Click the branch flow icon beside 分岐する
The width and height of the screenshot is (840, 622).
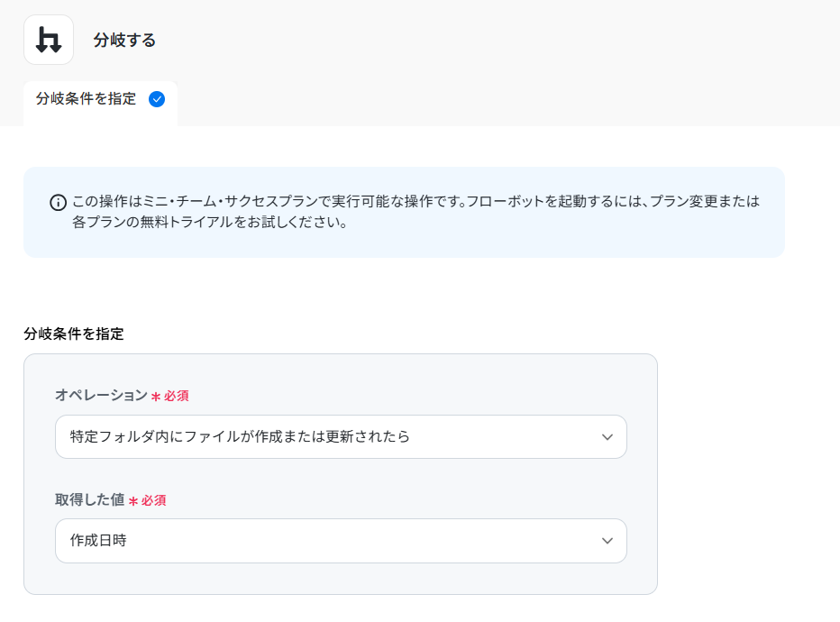[x=49, y=40]
